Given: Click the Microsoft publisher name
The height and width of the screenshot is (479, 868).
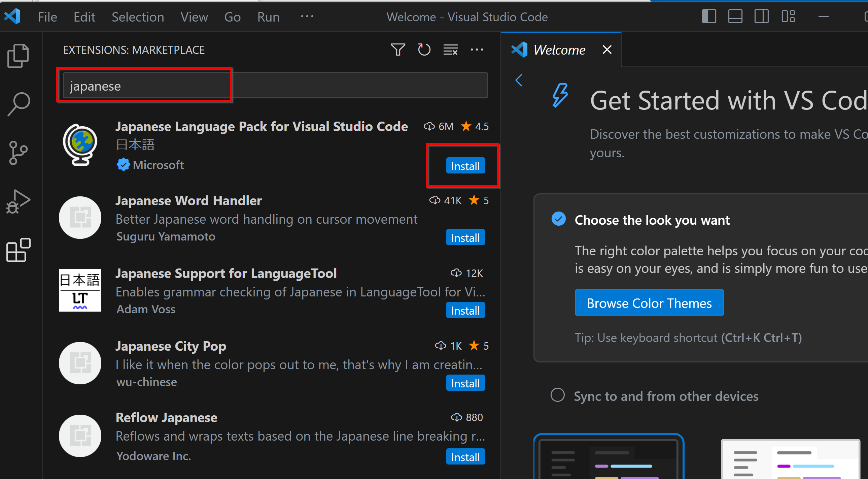Looking at the screenshot, I should (159, 165).
